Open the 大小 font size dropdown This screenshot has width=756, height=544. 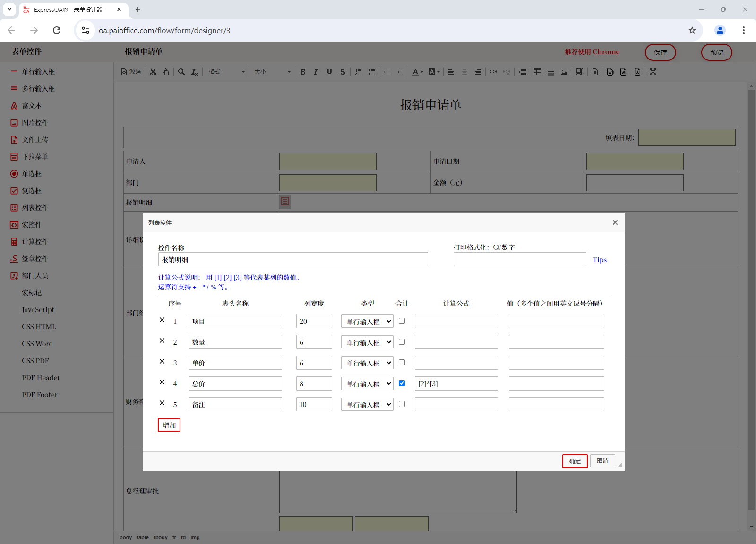272,72
